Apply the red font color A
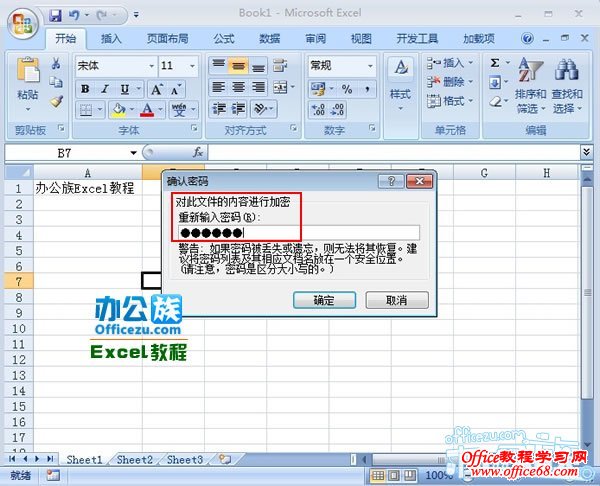Viewport: 600px width, 486px height. [147, 110]
